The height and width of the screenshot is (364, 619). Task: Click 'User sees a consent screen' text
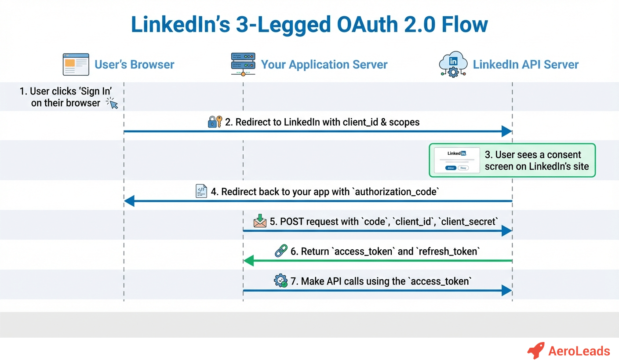(x=536, y=160)
